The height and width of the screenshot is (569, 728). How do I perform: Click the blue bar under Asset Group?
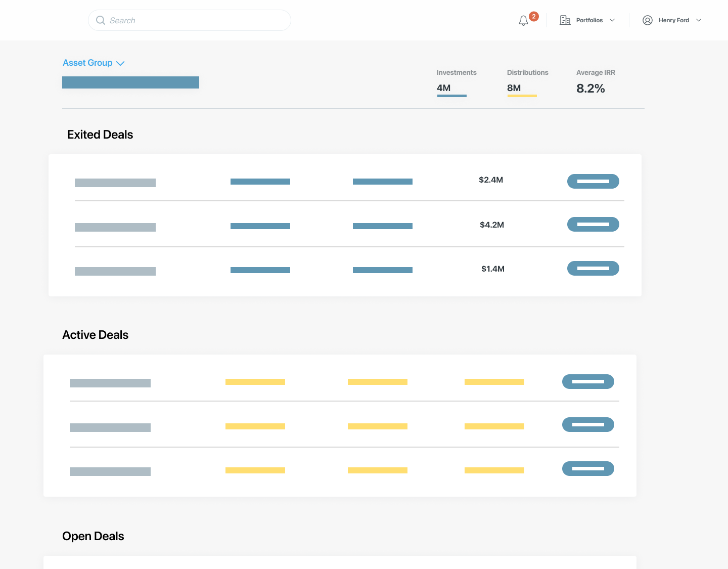tap(130, 82)
